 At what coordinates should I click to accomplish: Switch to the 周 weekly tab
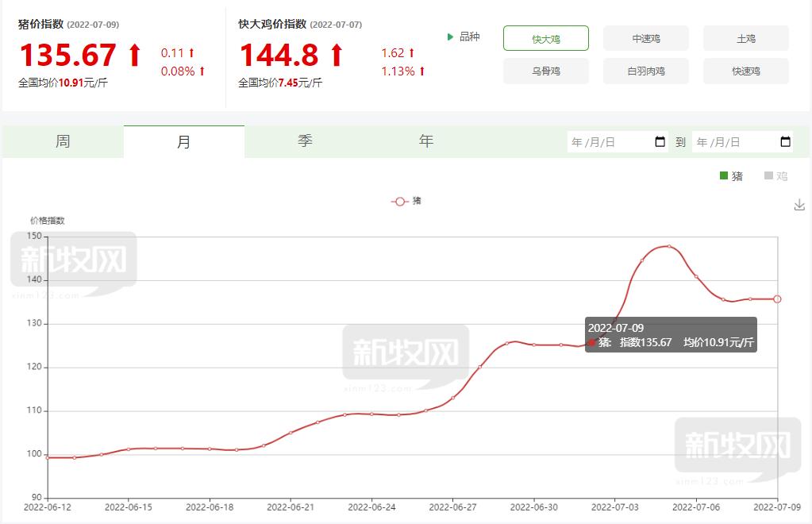point(63,141)
